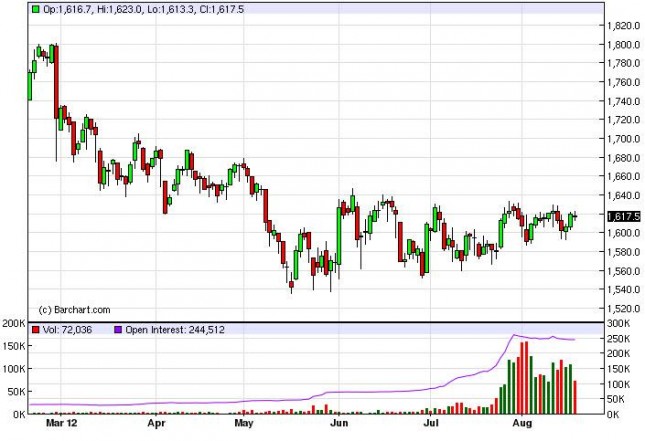Click the Jul axis label

pos(431,423)
